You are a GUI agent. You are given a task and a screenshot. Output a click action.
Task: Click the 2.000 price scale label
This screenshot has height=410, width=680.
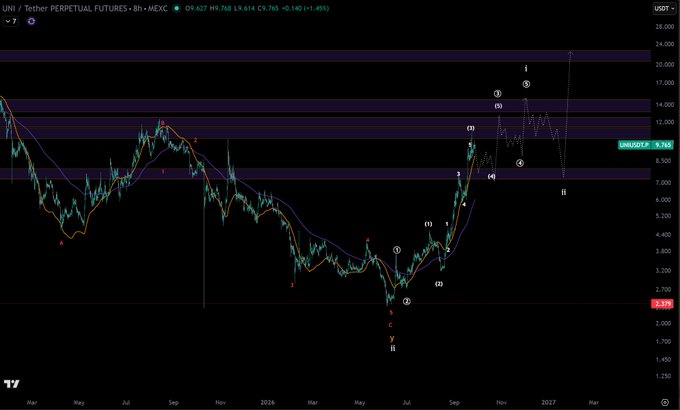[x=664, y=323]
